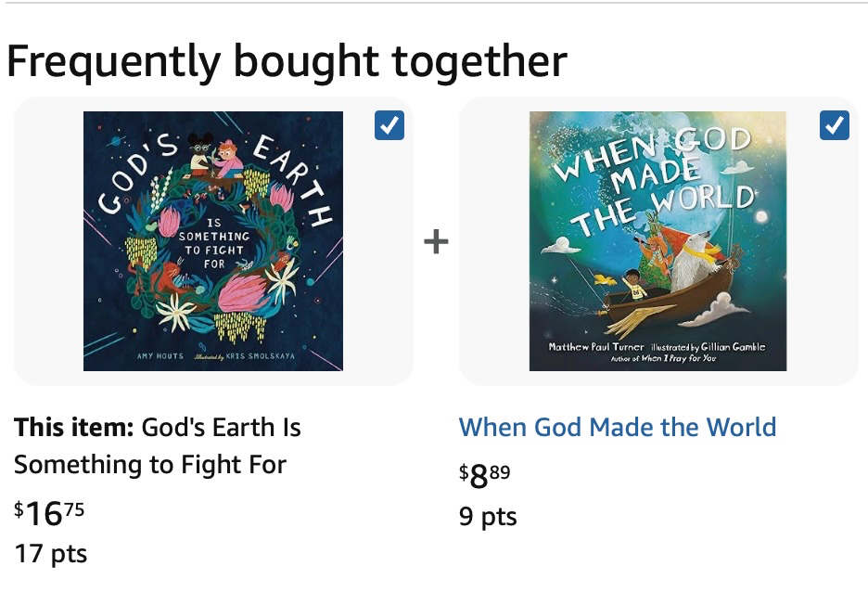The image size is (868, 592).
Task: Click the 9 pts label
Action: coord(488,516)
